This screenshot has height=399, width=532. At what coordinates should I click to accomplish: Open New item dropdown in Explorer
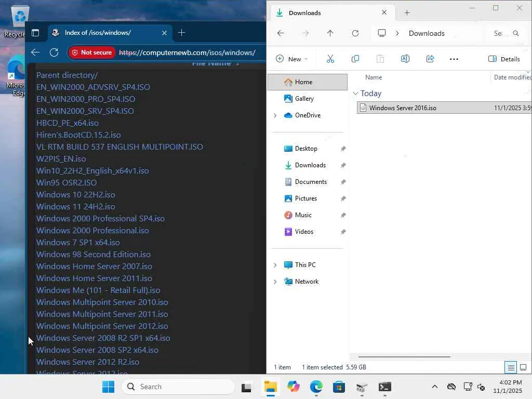pos(292,59)
